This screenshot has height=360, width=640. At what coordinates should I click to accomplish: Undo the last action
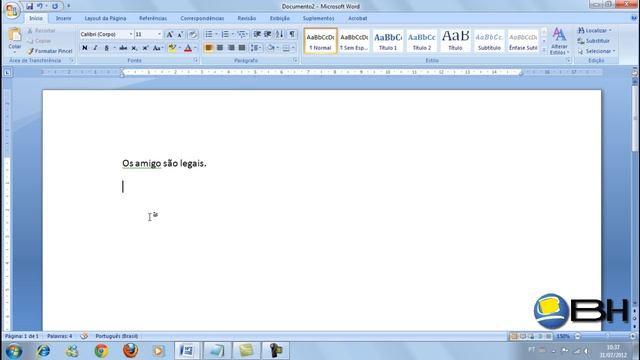tap(40, 6)
